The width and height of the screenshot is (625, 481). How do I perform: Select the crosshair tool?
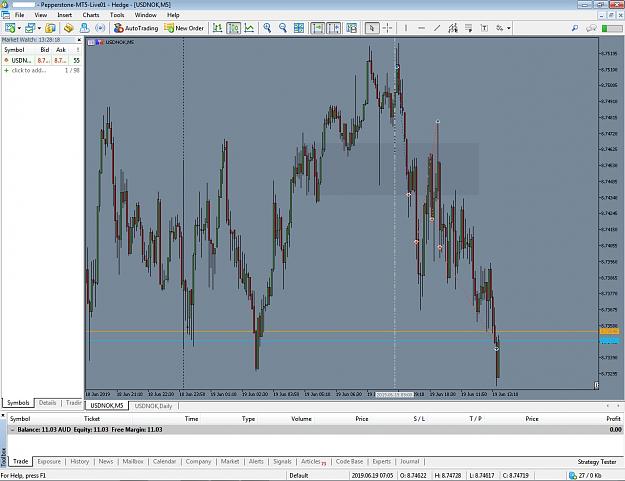click(x=387, y=28)
